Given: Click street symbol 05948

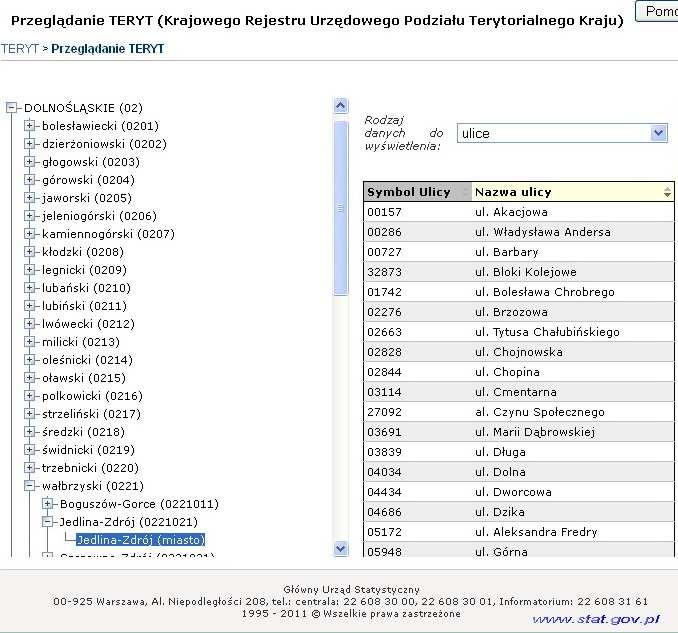Looking at the screenshot, I should point(384,552).
